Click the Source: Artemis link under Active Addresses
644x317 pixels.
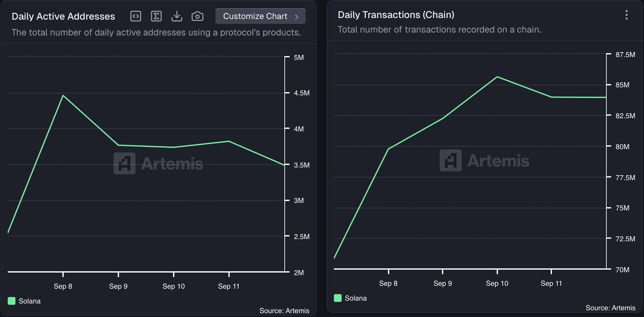tap(284, 311)
